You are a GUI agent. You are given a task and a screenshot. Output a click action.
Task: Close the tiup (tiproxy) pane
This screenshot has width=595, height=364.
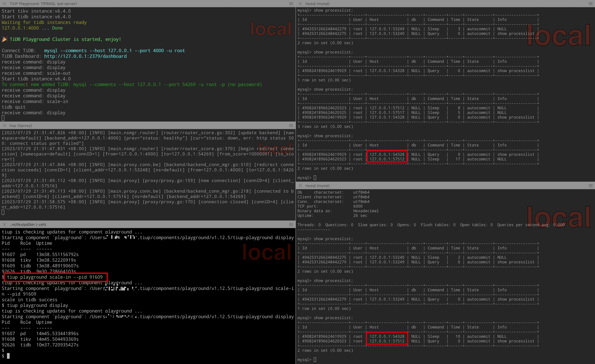coord(4,126)
